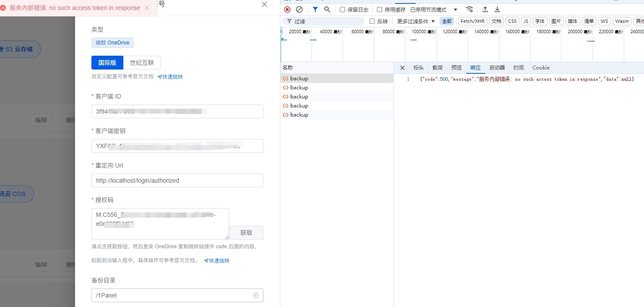Filter requests by 文档 documents
This screenshot has height=307, width=644.
tap(496, 21)
